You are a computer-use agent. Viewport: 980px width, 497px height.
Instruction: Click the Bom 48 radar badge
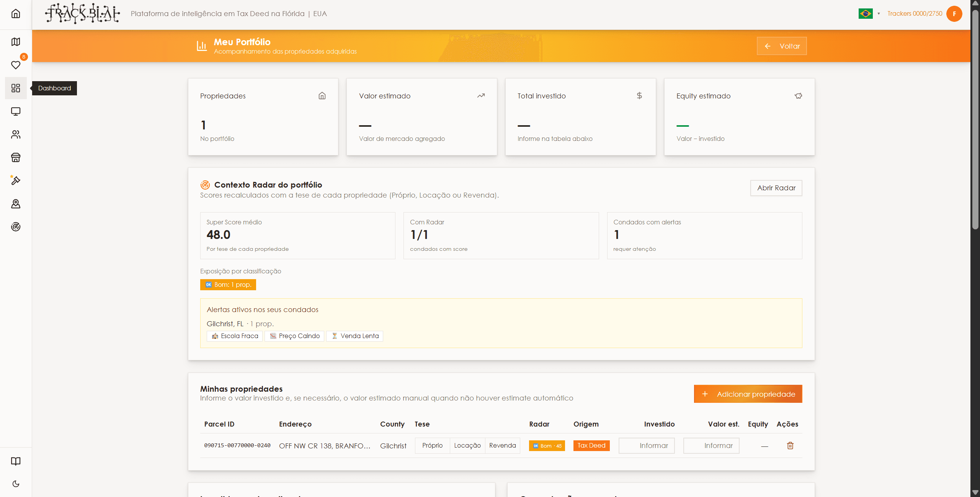click(547, 446)
